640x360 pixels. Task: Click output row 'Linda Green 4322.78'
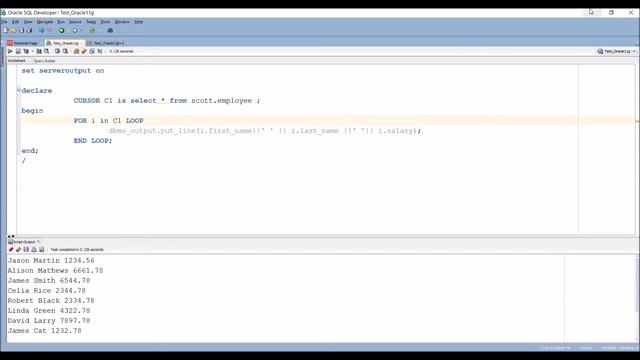49,311
